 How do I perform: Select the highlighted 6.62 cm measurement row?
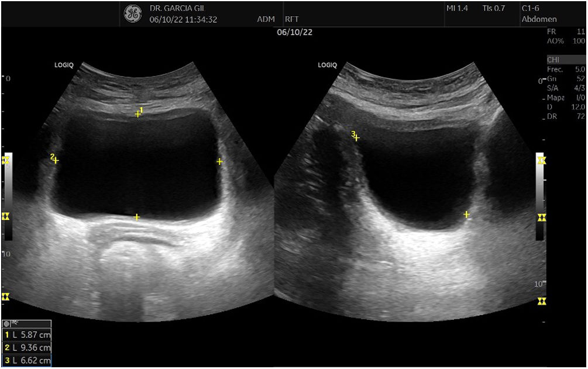(27, 361)
